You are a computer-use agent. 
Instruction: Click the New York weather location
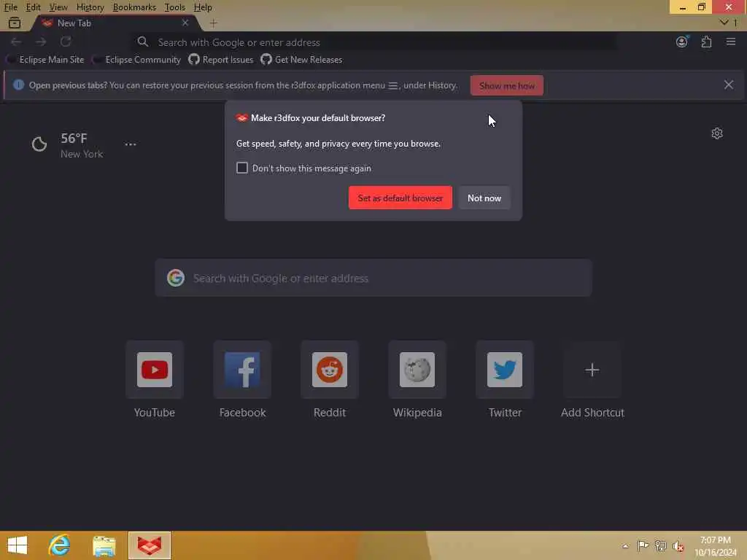[x=82, y=154]
